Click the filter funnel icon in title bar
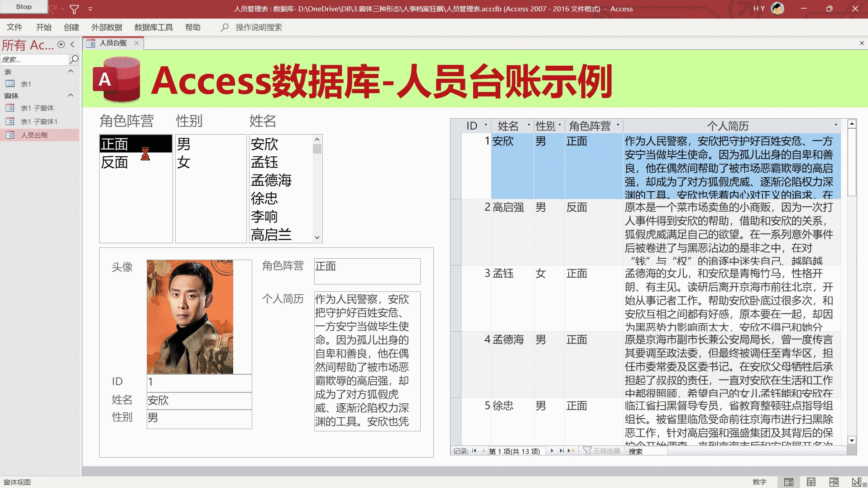 click(74, 9)
